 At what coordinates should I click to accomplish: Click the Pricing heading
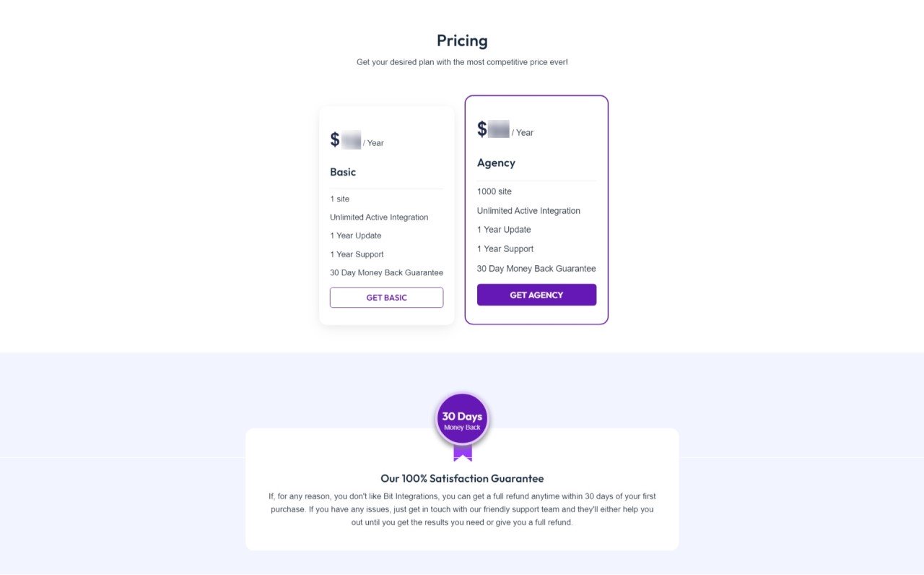pos(462,40)
